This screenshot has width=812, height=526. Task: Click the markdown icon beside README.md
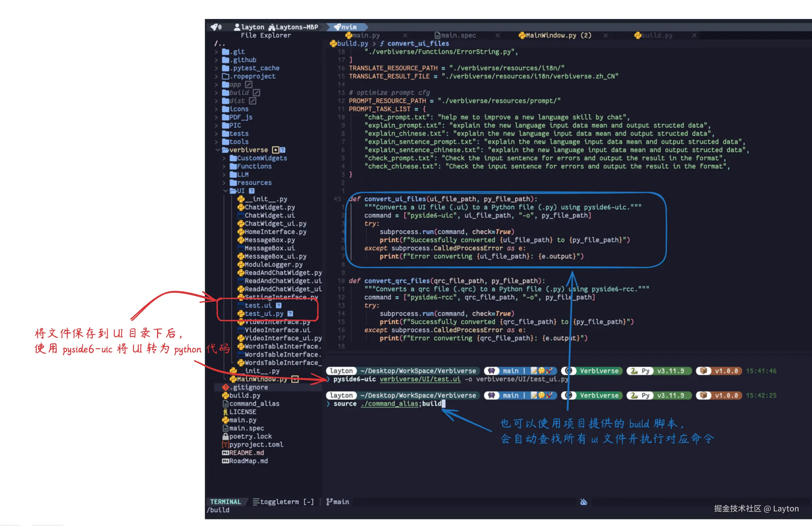pos(225,453)
